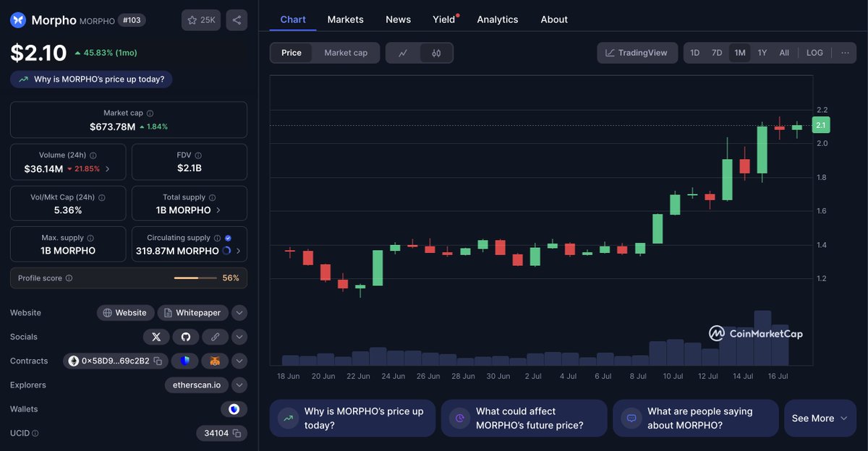868x451 pixels.
Task: Click 'What are people saying about MORPHO?' card
Action: click(x=695, y=418)
